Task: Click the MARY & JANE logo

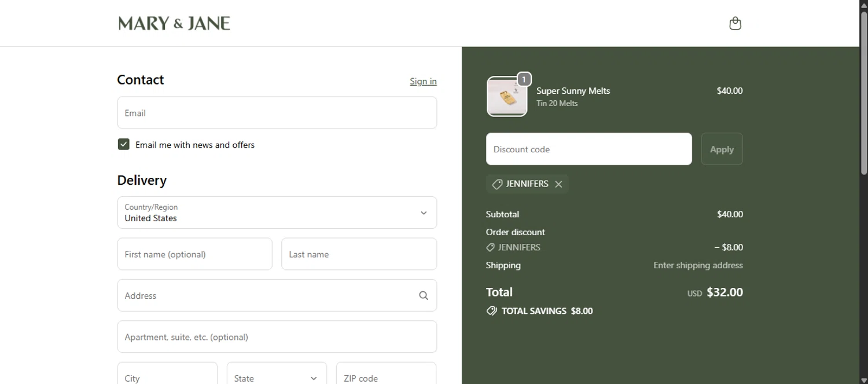Action: [174, 23]
